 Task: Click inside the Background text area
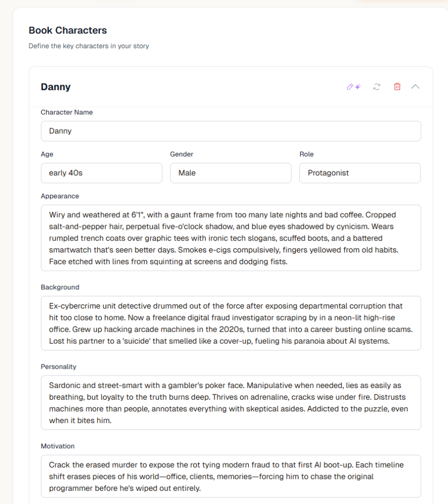pyautogui.click(x=230, y=323)
